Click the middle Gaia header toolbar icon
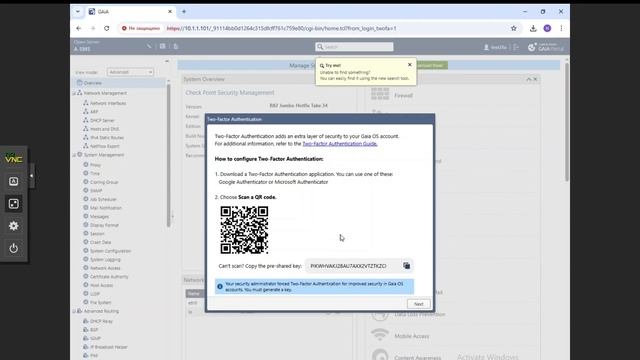Image resolution: width=640 pixels, height=360 pixels. [162, 46]
